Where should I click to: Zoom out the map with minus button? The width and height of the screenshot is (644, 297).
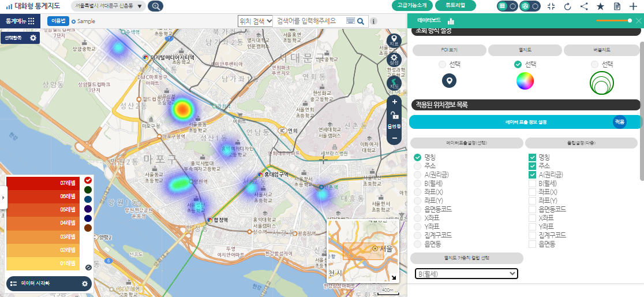tap(394, 138)
